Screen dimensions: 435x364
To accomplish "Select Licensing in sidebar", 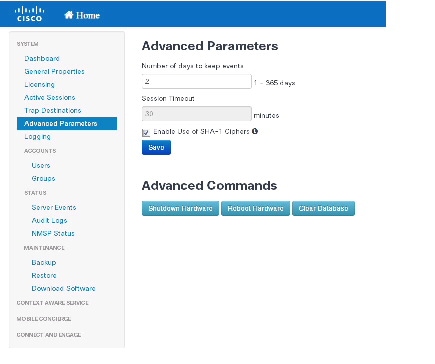I will [x=39, y=84].
